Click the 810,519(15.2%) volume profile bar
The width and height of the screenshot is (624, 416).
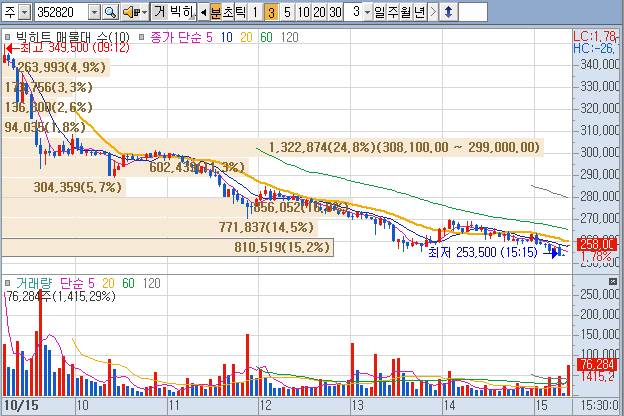pyautogui.click(x=168, y=247)
